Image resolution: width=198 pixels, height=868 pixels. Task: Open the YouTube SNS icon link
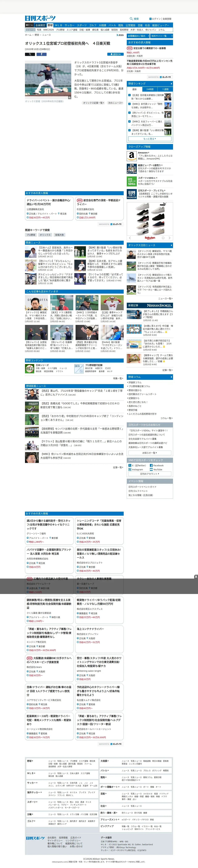pyautogui.click(x=151, y=469)
